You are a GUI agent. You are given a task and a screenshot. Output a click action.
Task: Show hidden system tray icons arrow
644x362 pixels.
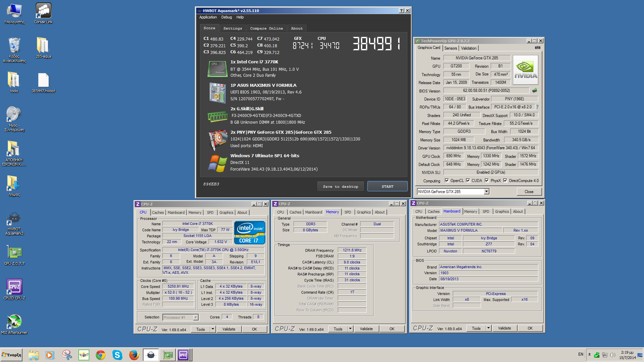(x=589, y=355)
